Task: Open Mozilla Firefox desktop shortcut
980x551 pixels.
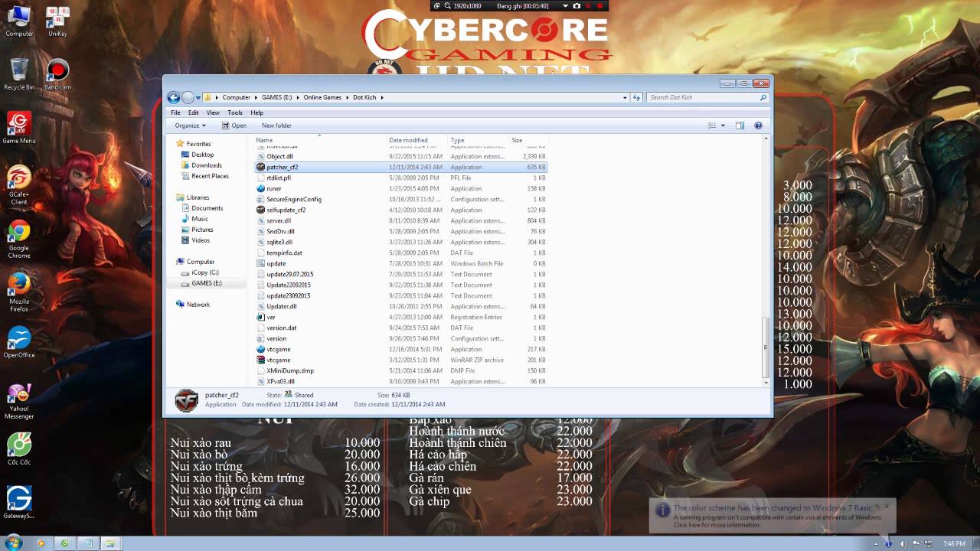Action: (x=19, y=294)
